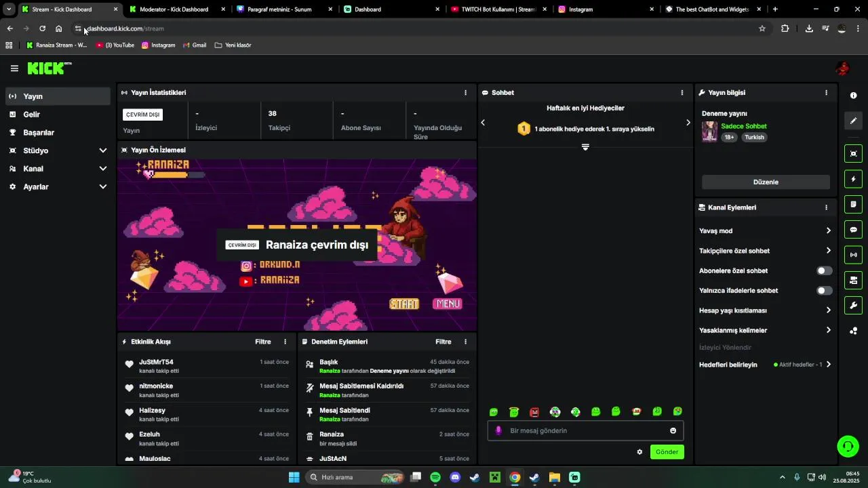Click the Düzenle button

tap(766, 182)
